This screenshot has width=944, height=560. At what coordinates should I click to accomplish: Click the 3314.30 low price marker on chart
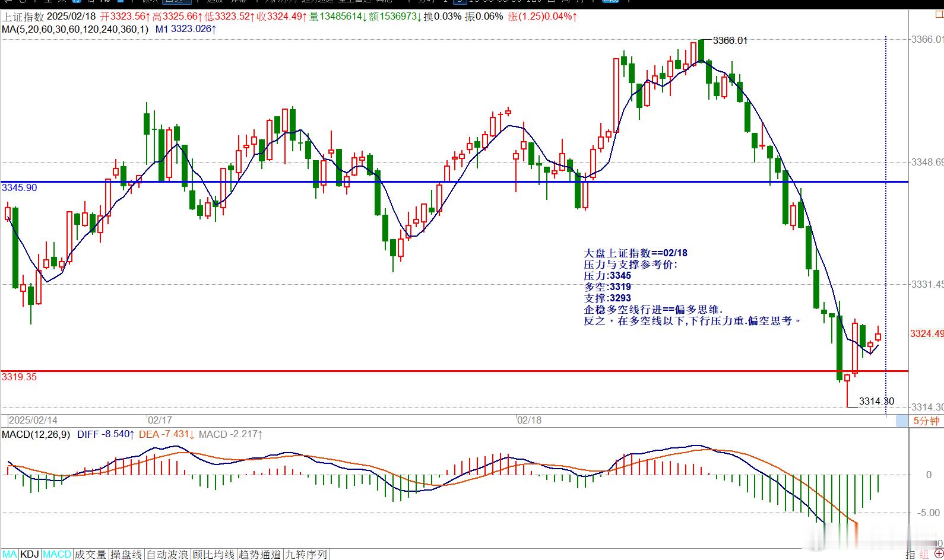[x=876, y=401]
